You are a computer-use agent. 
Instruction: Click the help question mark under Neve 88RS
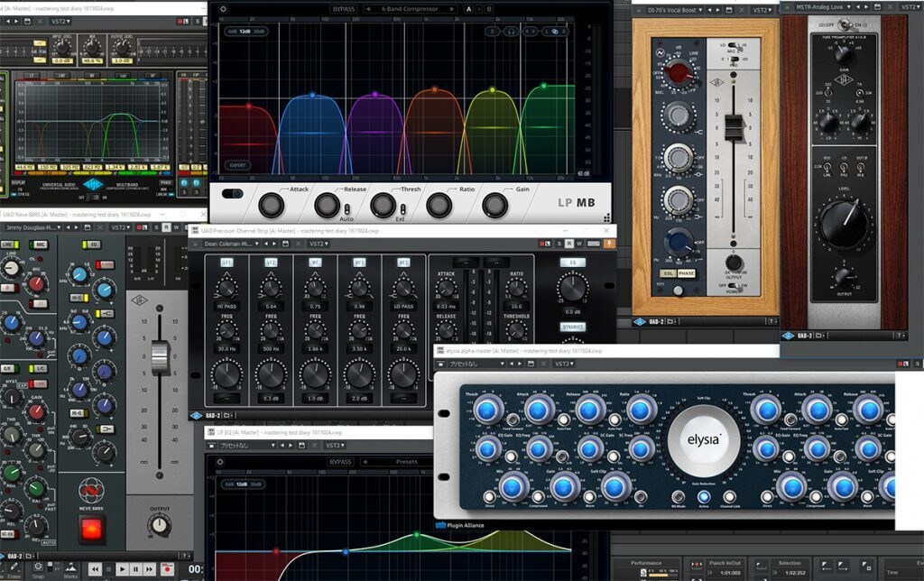tap(185, 556)
